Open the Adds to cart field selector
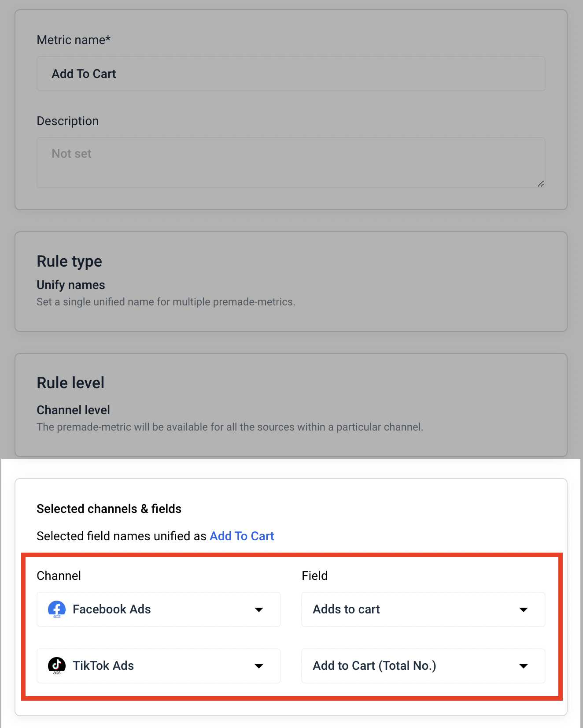 pos(423,609)
